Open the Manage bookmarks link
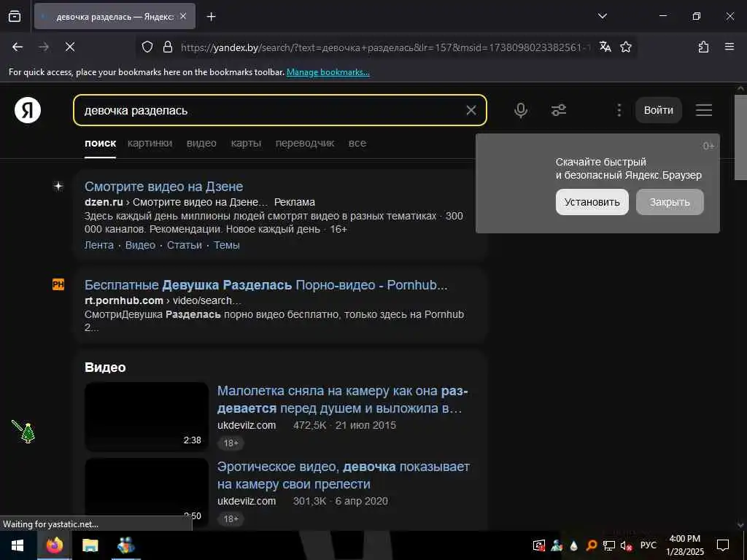The image size is (747, 560). pyautogui.click(x=328, y=72)
